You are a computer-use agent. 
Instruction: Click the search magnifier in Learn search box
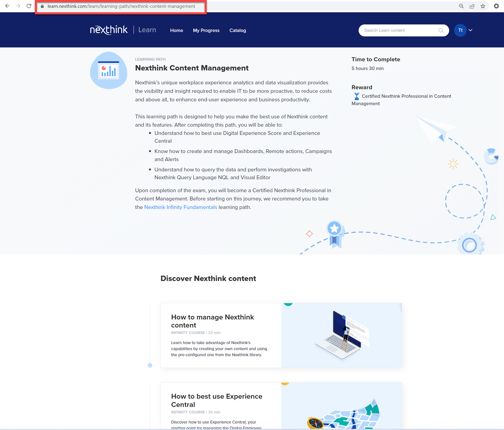441,30
